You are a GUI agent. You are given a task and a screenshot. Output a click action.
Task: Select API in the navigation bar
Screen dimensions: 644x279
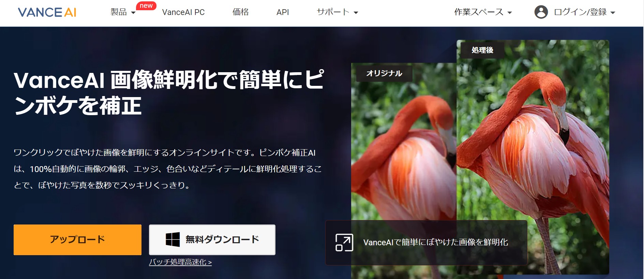pyautogui.click(x=283, y=12)
